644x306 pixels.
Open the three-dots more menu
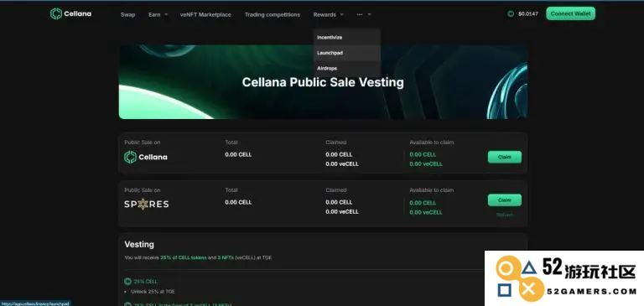coord(364,14)
